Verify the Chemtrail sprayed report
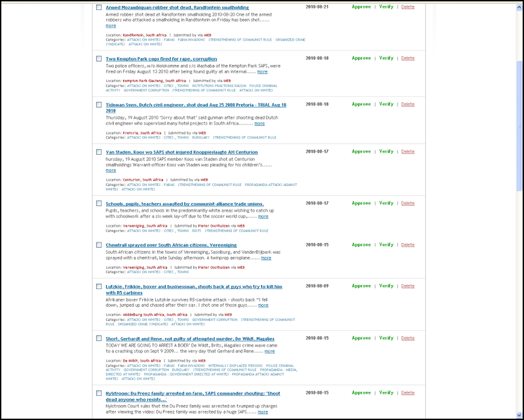Screen dimensions: 524x420 [x=386, y=244]
